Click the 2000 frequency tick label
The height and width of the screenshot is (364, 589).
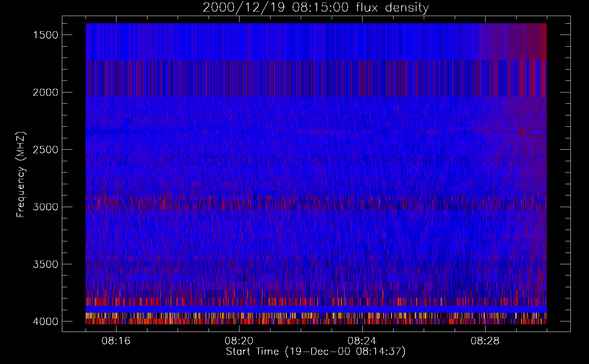pyautogui.click(x=46, y=92)
